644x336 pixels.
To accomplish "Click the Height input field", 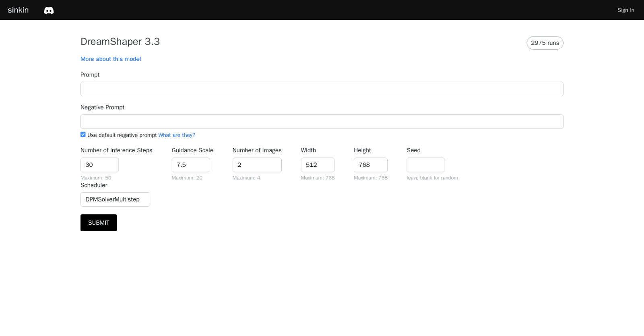I will tap(370, 165).
